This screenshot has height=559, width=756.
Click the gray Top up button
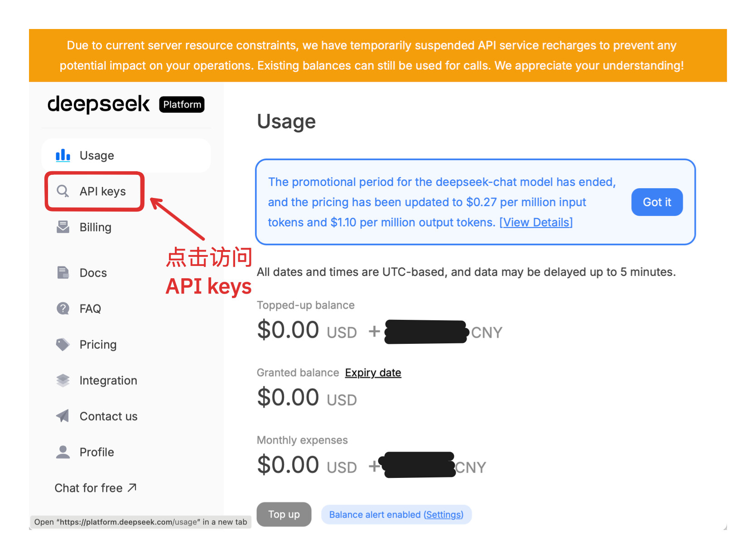[x=284, y=514]
